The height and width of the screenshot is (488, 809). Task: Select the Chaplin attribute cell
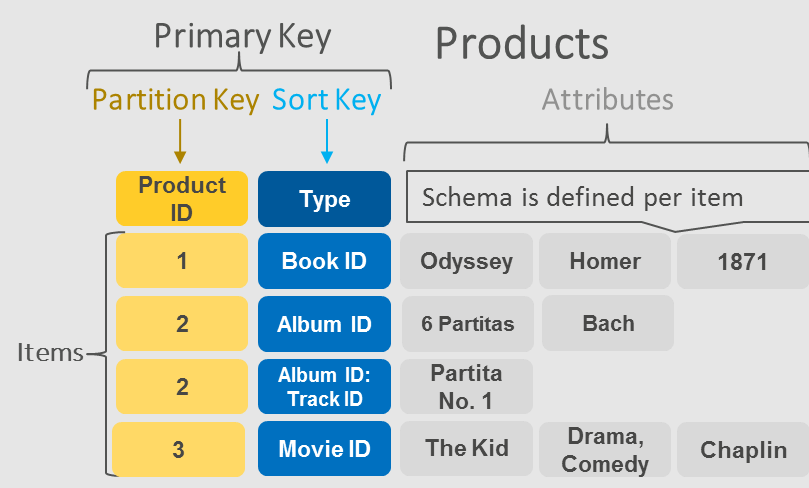(743, 450)
